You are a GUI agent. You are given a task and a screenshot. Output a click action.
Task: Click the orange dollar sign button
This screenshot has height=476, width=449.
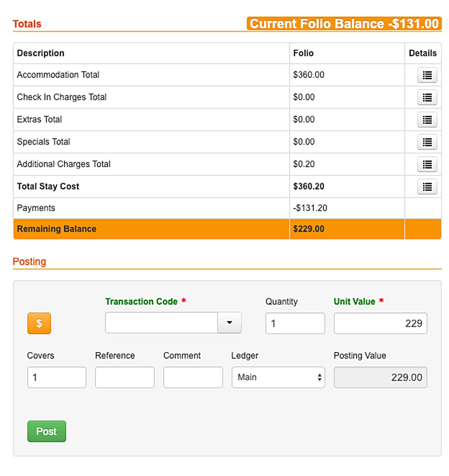(x=39, y=323)
